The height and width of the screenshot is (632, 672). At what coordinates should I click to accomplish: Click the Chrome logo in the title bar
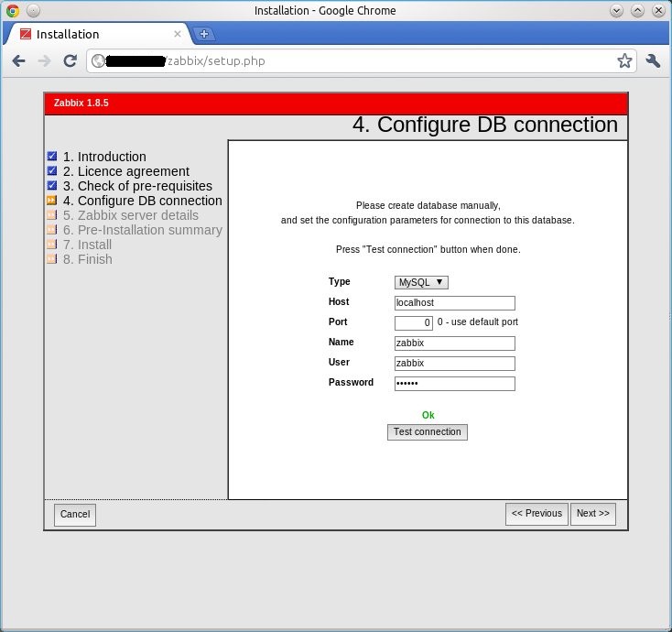pyautogui.click(x=13, y=10)
